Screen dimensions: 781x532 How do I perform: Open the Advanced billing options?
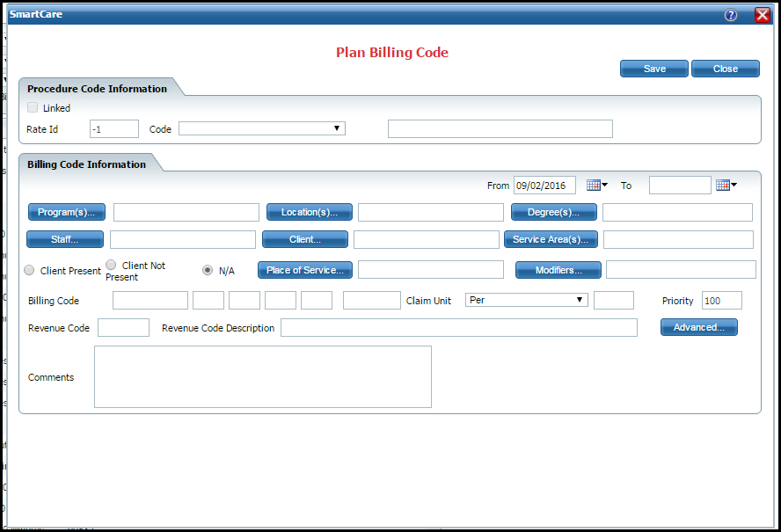[x=698, y=326]
